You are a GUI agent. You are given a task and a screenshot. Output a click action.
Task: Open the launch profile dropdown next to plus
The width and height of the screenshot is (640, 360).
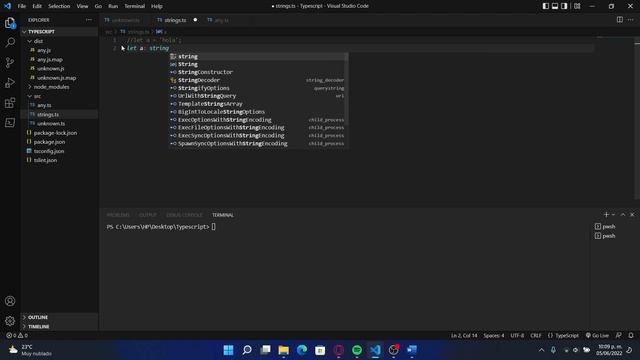coord(613,215)
